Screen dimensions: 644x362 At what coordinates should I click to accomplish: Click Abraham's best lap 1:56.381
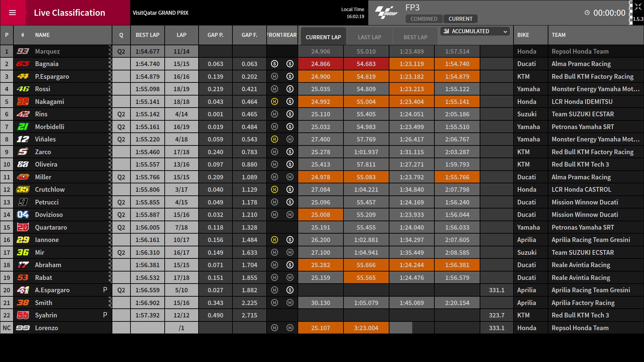point(148,265)
